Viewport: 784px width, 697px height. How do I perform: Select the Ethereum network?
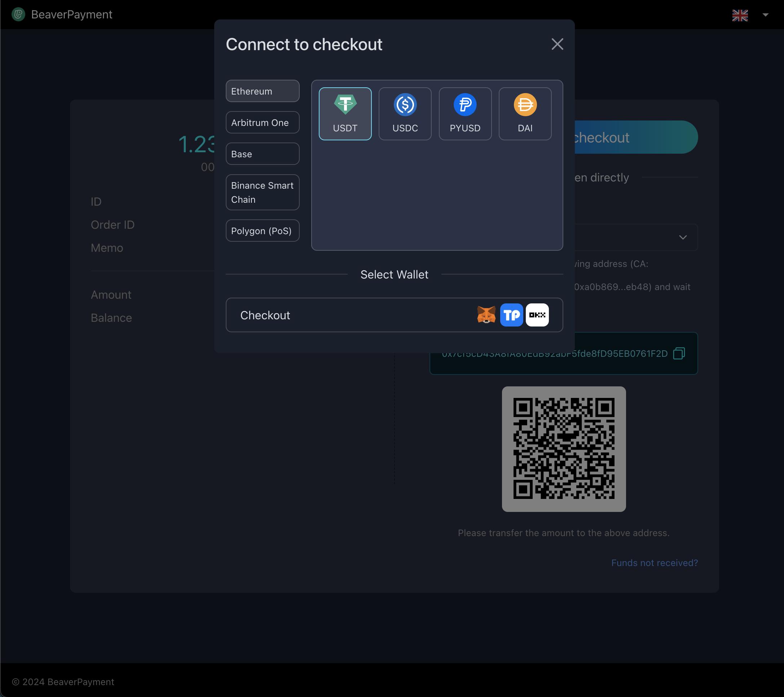click(x=263, y=91)
